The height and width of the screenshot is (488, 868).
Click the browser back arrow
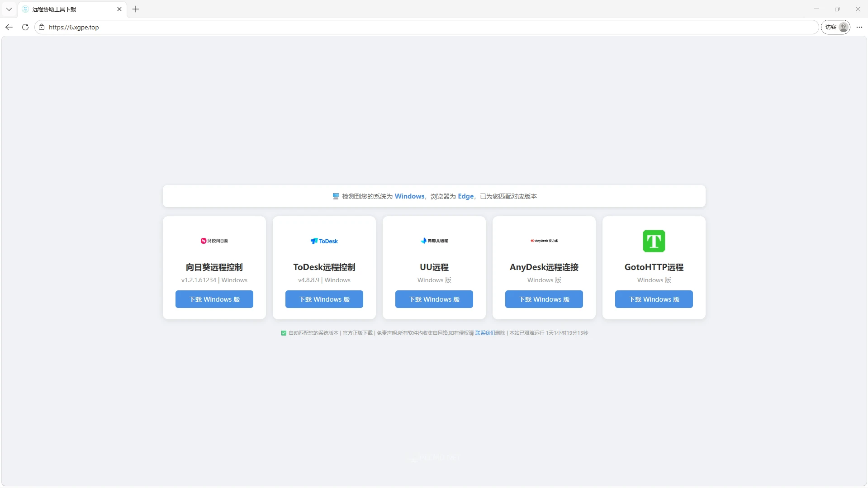pyautogui.click(x=9, y=27)
